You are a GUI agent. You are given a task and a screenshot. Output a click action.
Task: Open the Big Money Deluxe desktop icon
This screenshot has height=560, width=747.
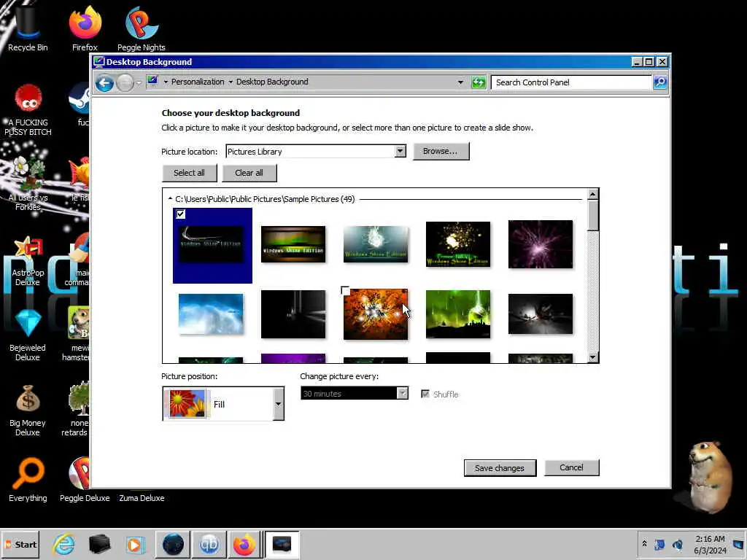[28, 411]
